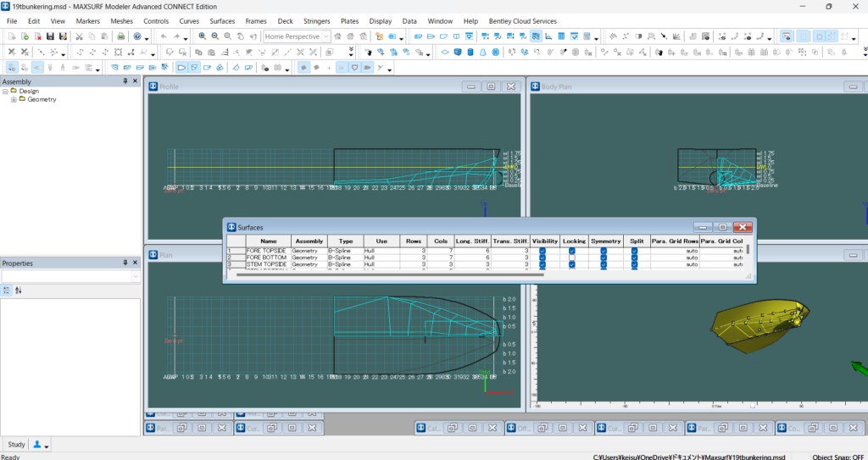Click the Name column header in Surfaces
Image resolution: width=868 pixels, height=460 pixels.
tap(268, 241)
